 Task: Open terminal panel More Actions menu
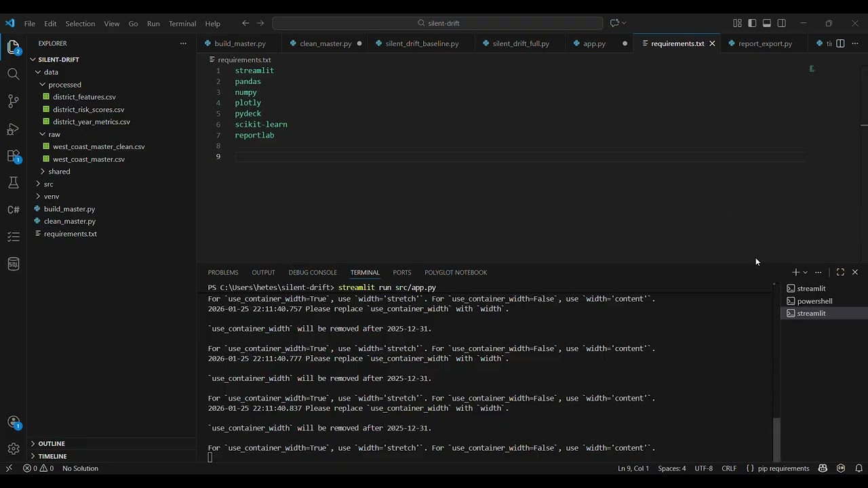pos(818,272)
